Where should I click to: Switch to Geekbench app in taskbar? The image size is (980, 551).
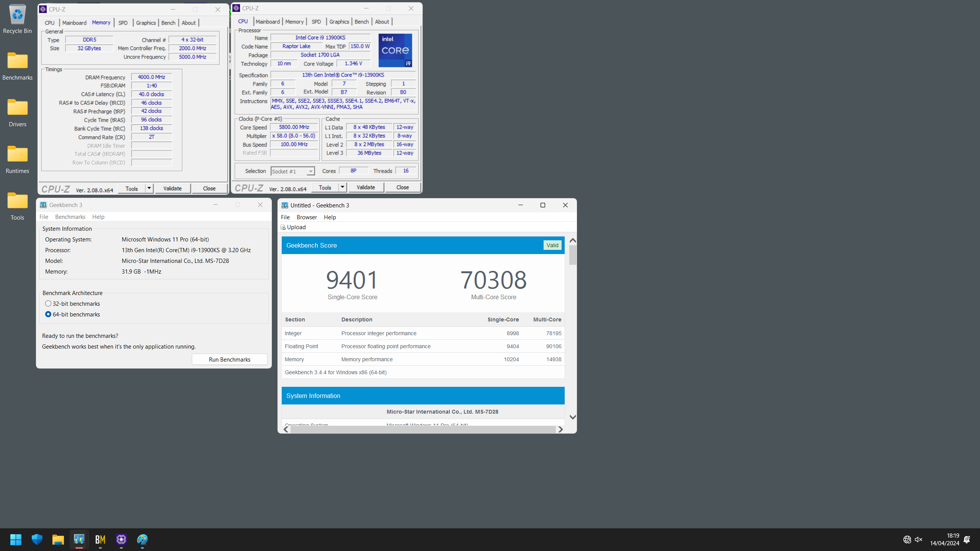coord(79,540)
